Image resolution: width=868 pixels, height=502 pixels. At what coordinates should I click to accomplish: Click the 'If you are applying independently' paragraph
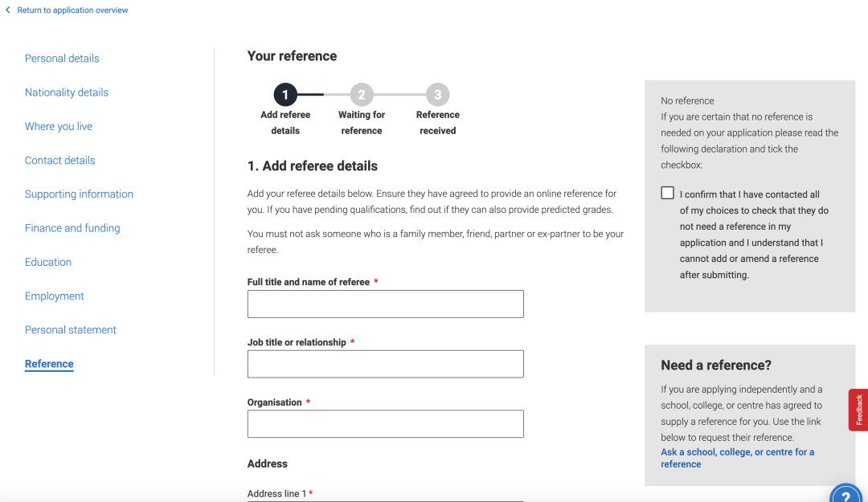pos(741,414)
